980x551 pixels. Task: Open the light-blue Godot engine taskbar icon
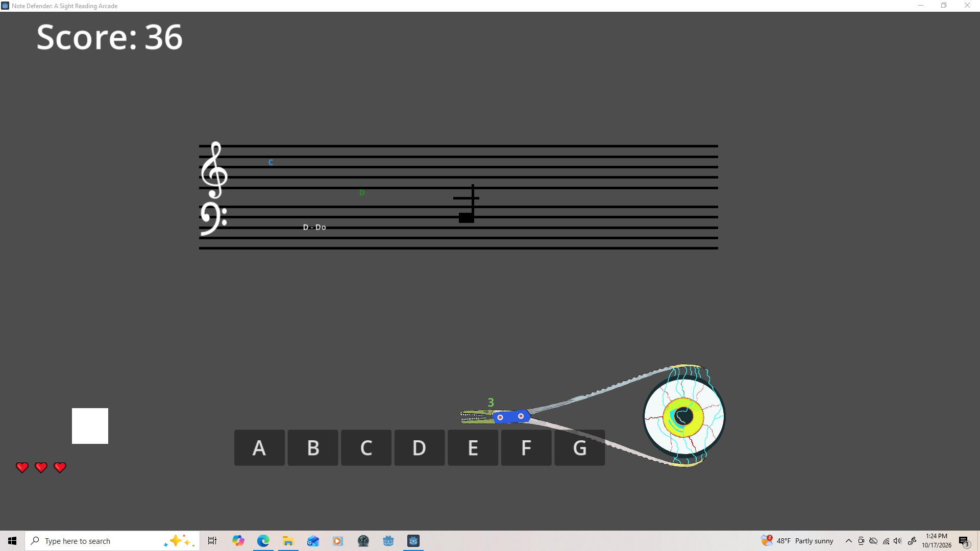388,541
